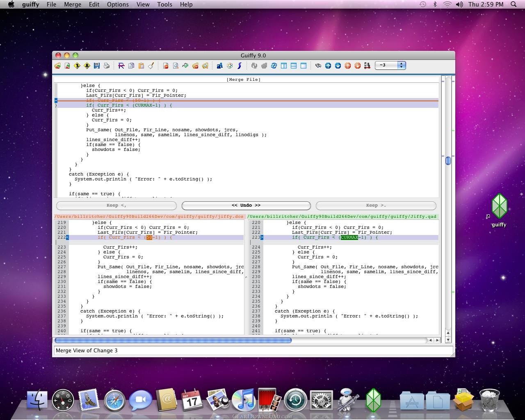Click highlighted CURMAX on line 223

point(349,237)
